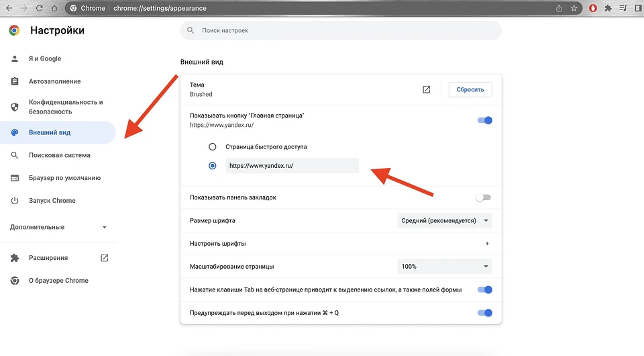Click the Reset theme button
The height and width of the screenshot is (356, 644).
tap(470, 89)
